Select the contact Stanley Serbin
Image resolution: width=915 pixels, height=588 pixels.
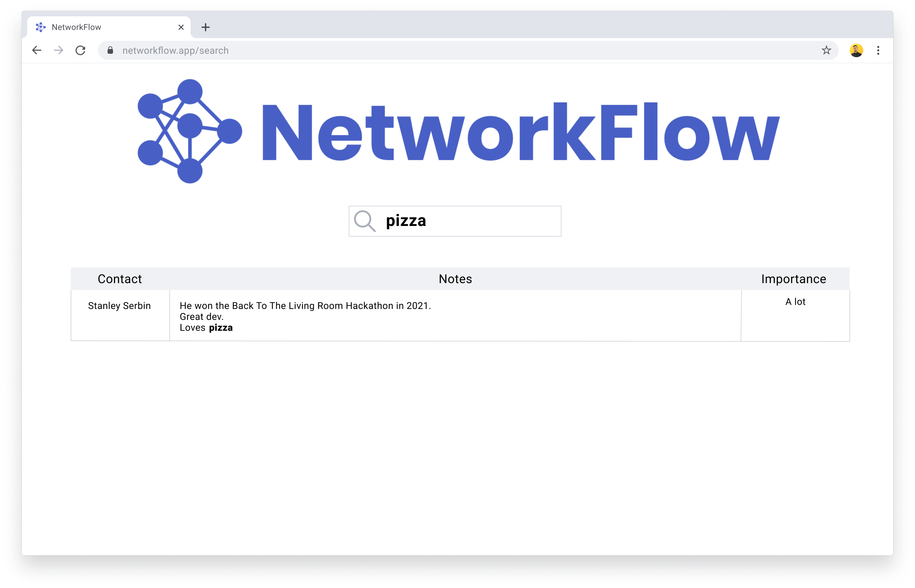point(119,306)
